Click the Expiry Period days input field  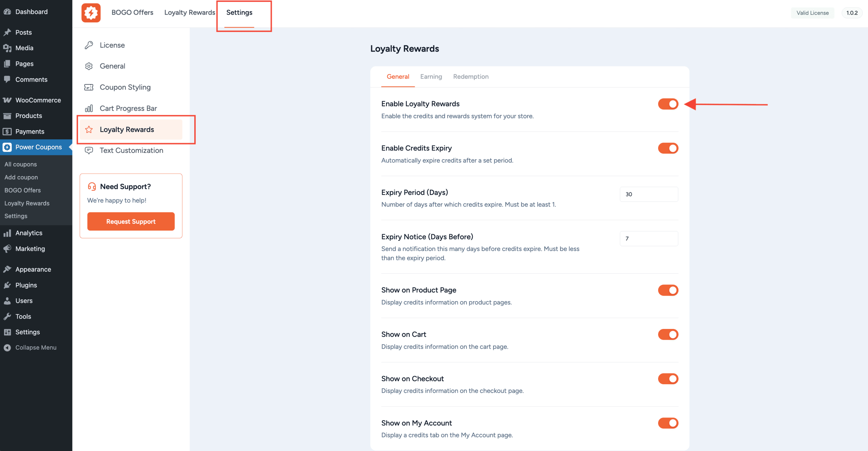(649, 194)
